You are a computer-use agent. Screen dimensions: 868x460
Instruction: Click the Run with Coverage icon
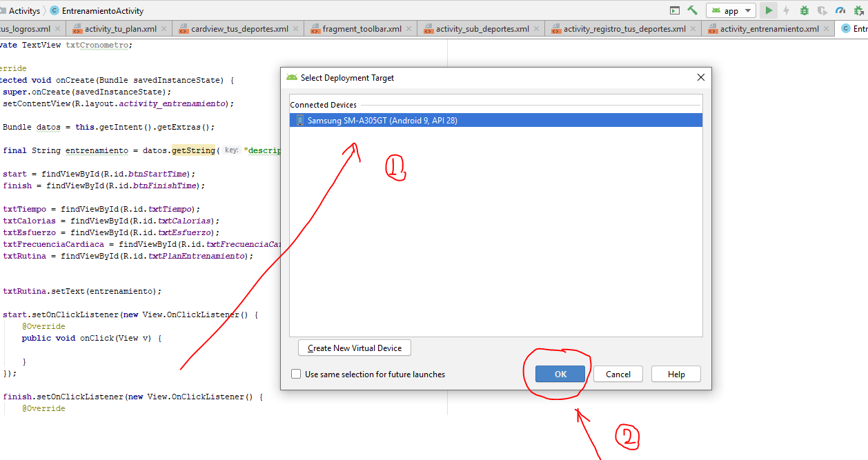click(822, 10)
